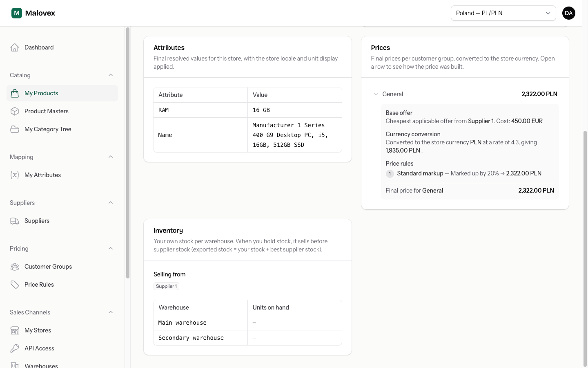Click the Prices card heading
The image size is (588, 368).
coord(381,48)
